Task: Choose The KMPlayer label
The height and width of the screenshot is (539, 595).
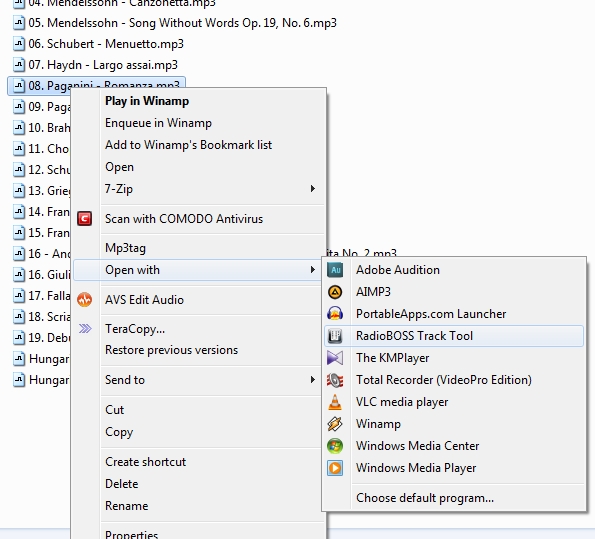Action: tap(392, 358)
